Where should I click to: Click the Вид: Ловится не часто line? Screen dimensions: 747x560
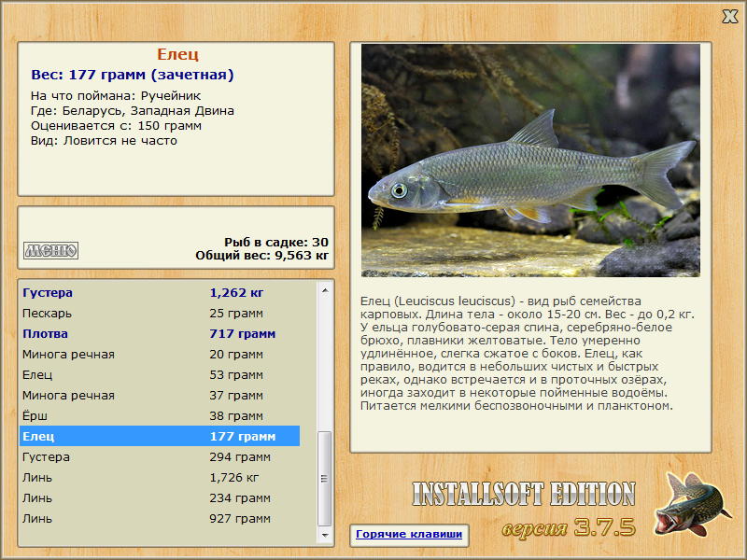coord(104,141)
